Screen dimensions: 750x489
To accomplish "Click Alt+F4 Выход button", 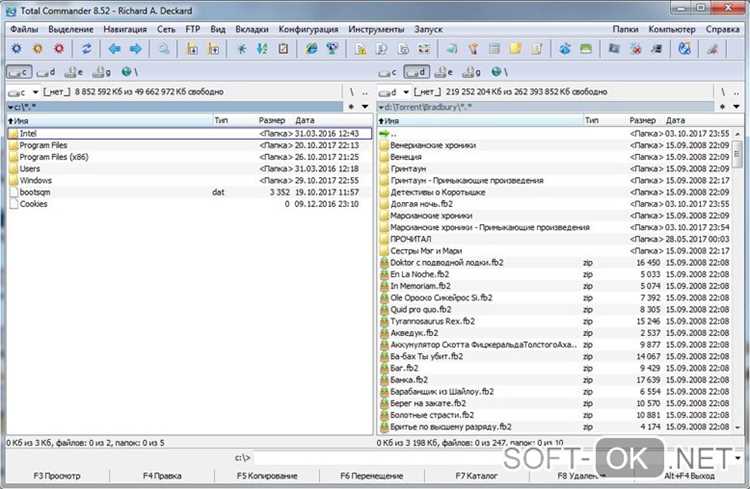I will [689, 476].
